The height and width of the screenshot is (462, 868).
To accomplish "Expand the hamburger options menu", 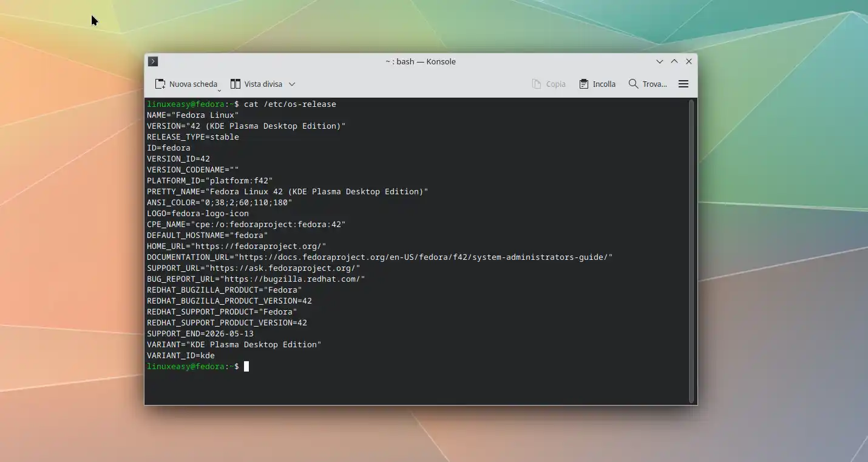I will pyautogui.click(x=683, y=84).
